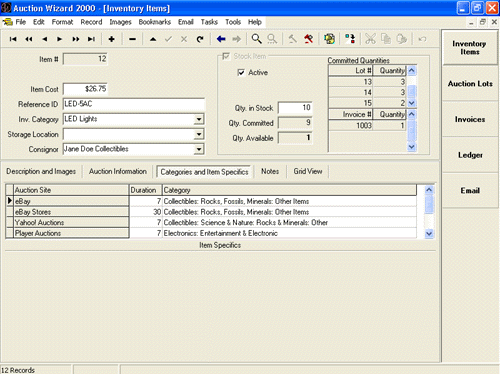Go to the first record
The image size is (500, 374).
(x=13, y=39)
